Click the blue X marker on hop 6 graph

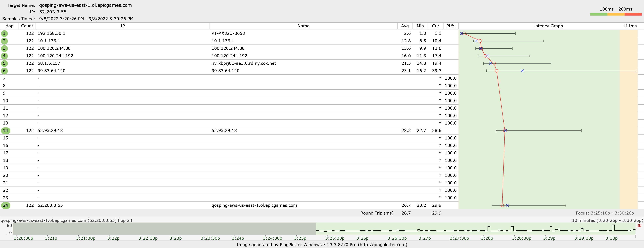point(522,71)
